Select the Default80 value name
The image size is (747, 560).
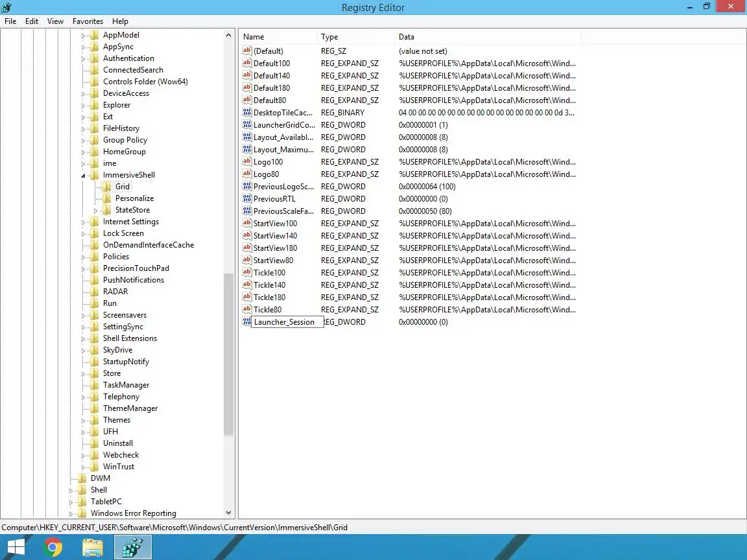pyautogui.click(x=270, y=100)
